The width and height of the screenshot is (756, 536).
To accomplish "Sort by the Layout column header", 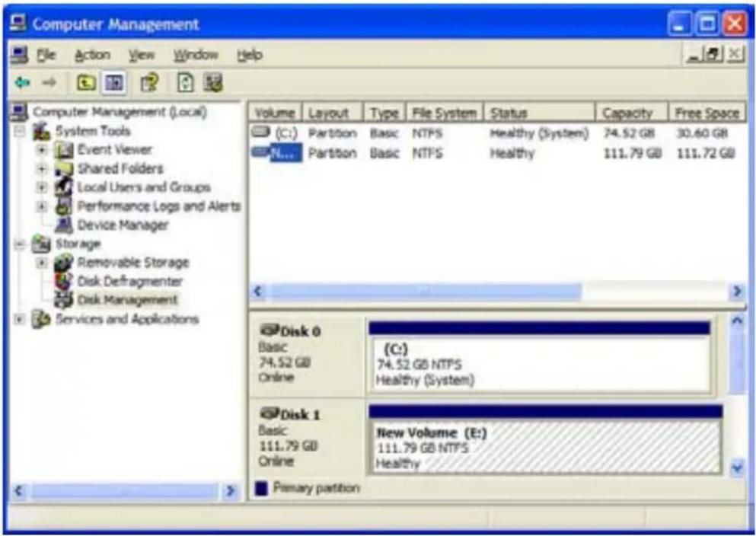I will click(332, 113).
